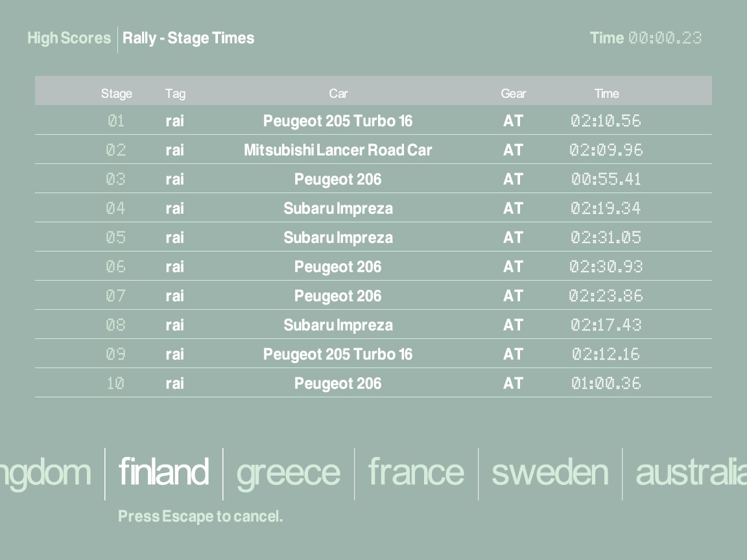The height and width of the screenshot is (560, 747).
Task: Select stage 05 Subaru Impreza entry
Action: coord(338,238)
